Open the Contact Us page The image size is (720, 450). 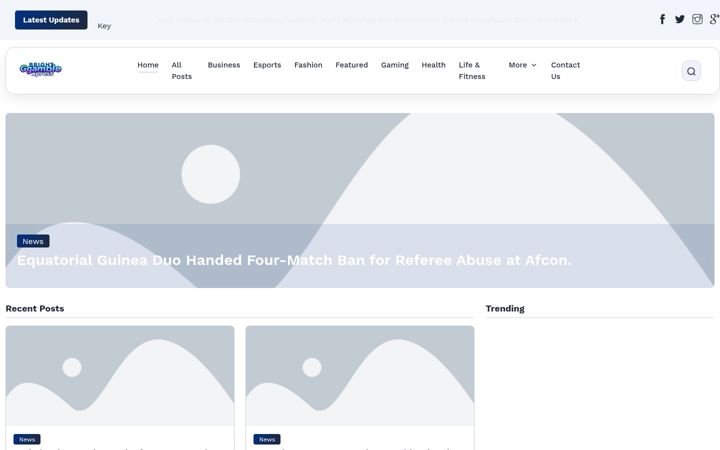click(565, 71)
